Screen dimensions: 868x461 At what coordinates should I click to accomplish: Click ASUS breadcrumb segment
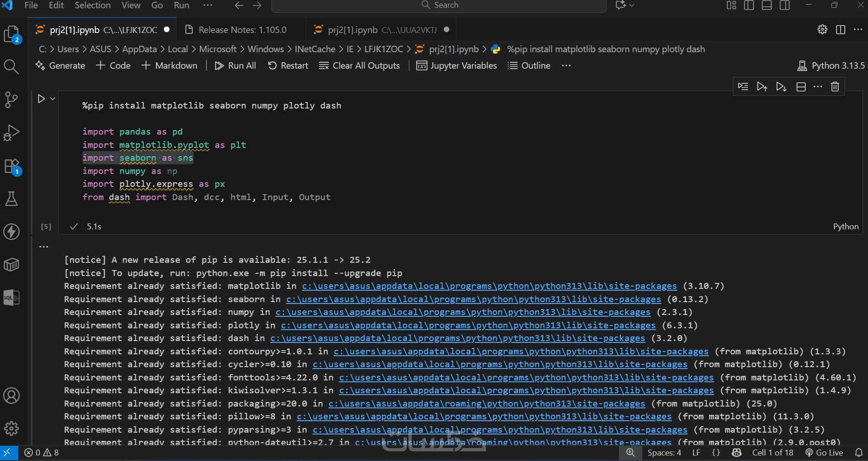click(x=100, y=49)
